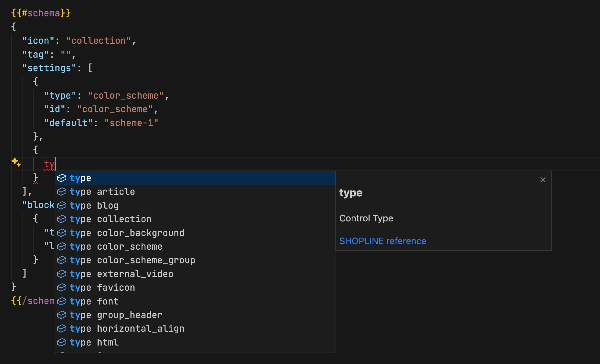Open the SHOPLINE reference link
The width and height of the screenshot is (600, 364).
click(383, 241)
